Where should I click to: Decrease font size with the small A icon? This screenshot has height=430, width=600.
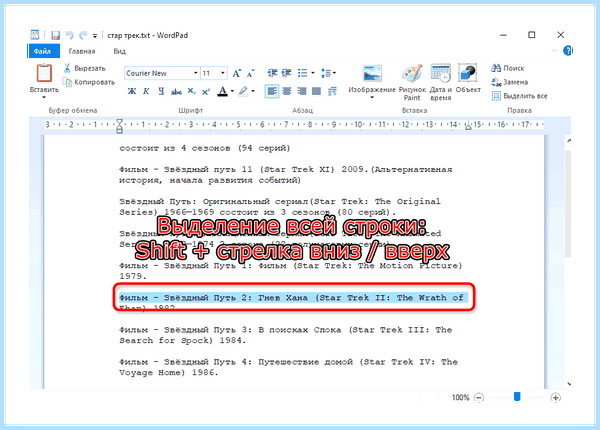(251, 73)
